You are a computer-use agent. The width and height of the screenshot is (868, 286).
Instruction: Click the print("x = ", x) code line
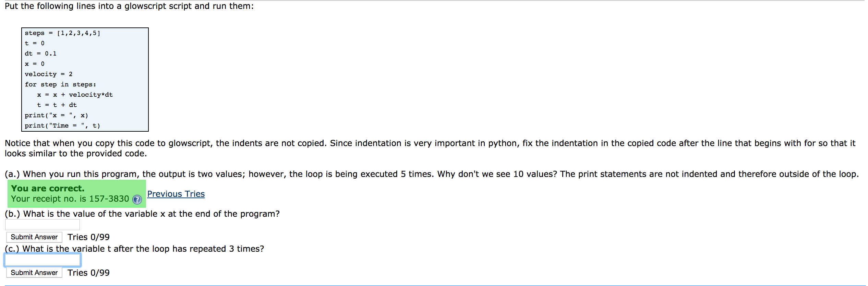(56, 116)
